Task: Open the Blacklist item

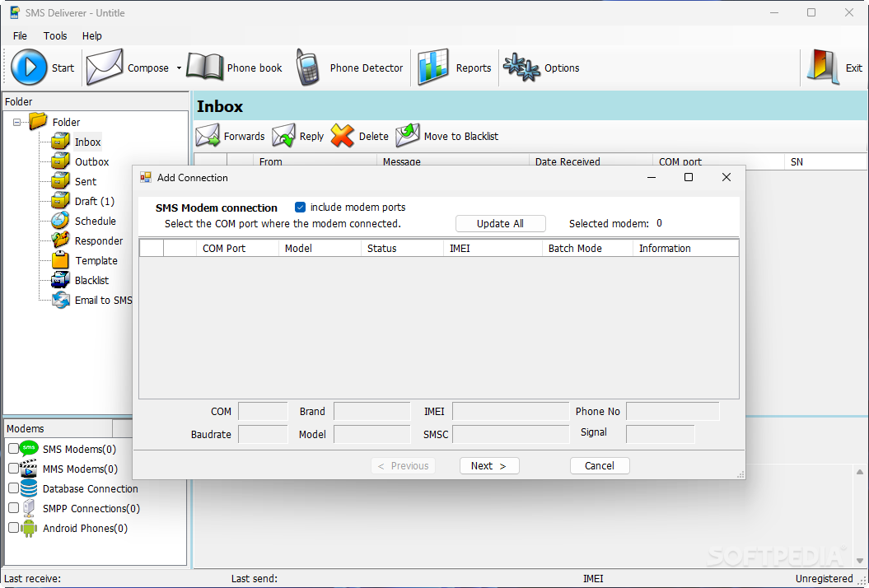Action: click(92, 281)
